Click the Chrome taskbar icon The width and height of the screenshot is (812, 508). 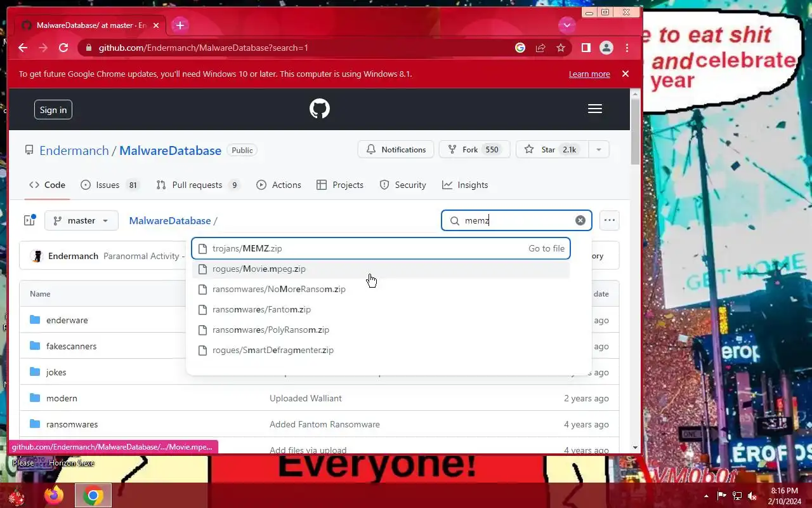tap(93, 495)
